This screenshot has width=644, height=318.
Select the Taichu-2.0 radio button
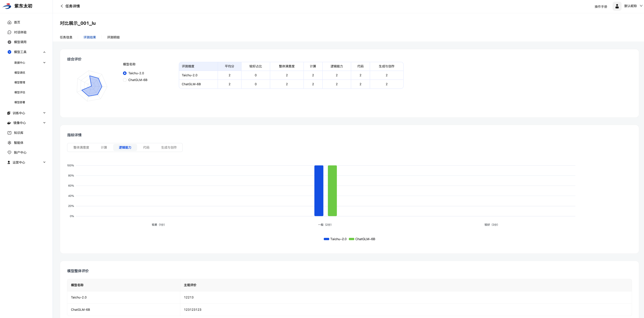pyautogui.click(x=124, y=73)
